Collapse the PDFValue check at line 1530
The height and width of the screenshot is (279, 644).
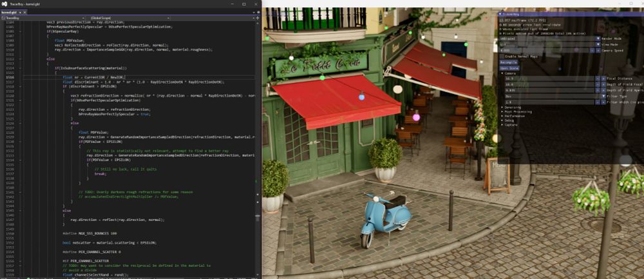pyautogui.click(x=20, y=141)
